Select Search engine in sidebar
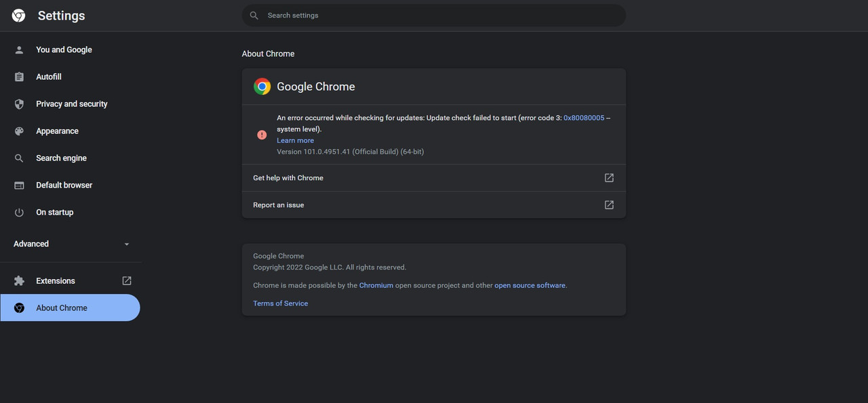868x403 pixels. (71, 158)
